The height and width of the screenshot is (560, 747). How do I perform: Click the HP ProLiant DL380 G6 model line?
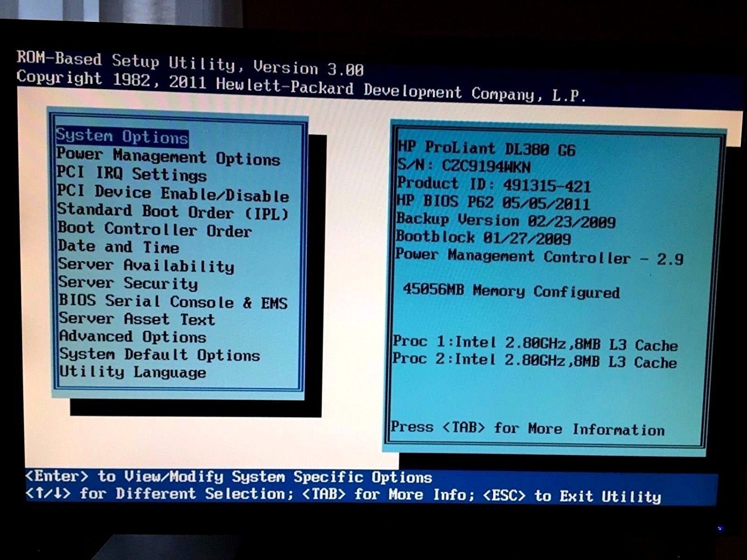486,148
